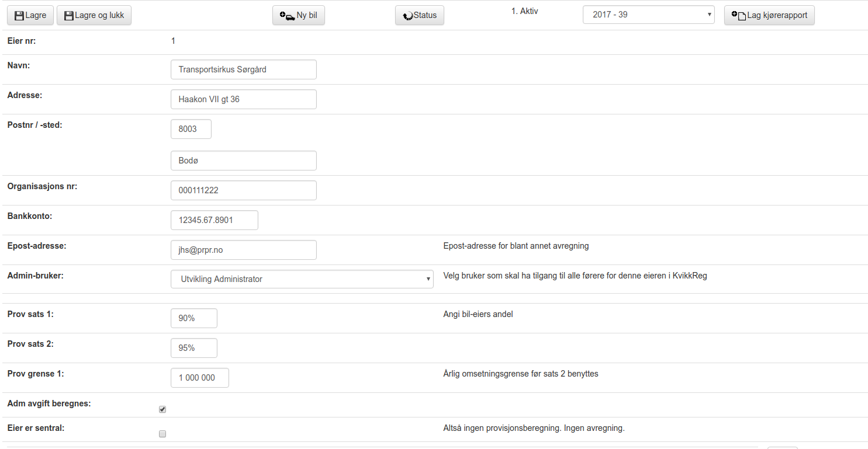Click the 'Postnr / -sted:' label
Viewport: 868px width, 449px height.
(34, 124)
